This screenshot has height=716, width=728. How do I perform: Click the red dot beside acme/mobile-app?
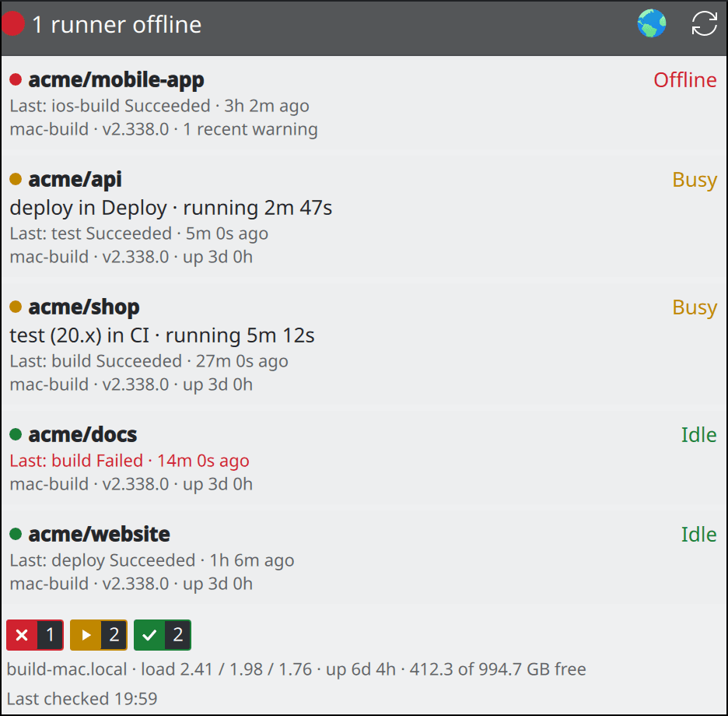[x=16, y=79]
